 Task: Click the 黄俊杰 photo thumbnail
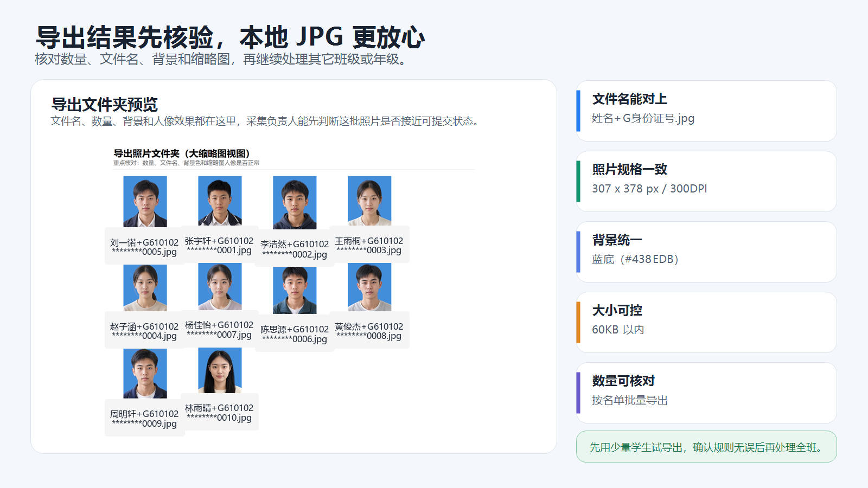(x=369, y=287)
